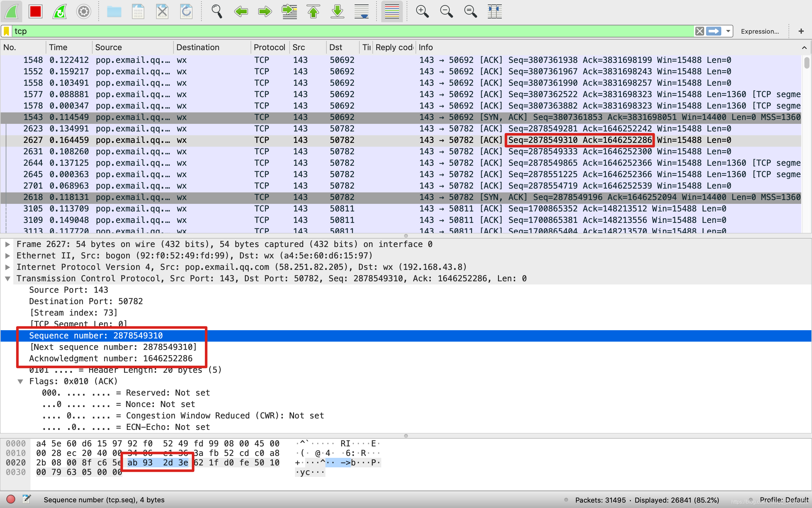Jump to the first packet
This screenshot has width=812, height=508.
click(x=313, y=11)
